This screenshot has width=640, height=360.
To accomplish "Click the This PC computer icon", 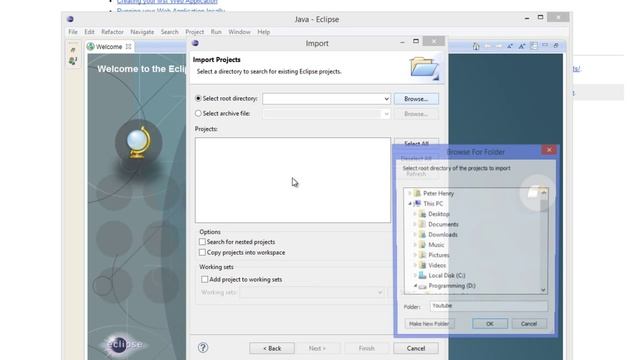I will (418, 204).
